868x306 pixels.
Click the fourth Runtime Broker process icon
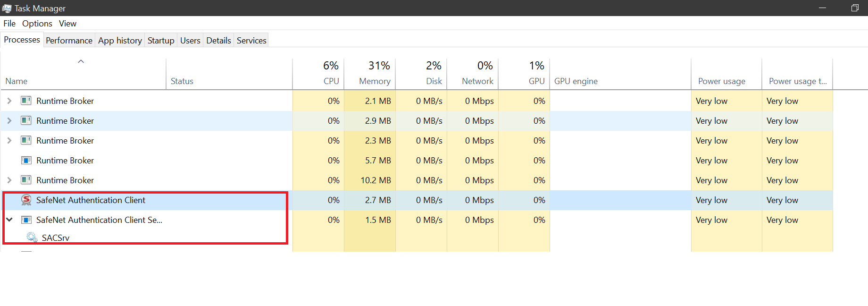26,161
